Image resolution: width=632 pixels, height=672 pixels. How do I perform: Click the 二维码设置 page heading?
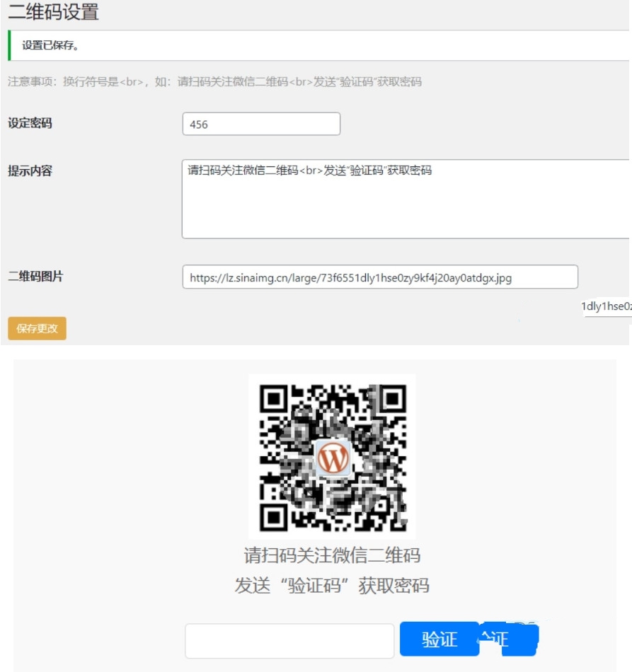point(53,11)
